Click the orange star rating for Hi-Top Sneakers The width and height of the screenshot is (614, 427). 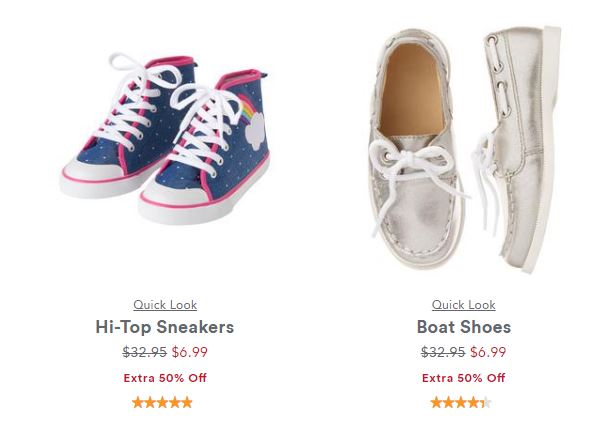point(162,402)
